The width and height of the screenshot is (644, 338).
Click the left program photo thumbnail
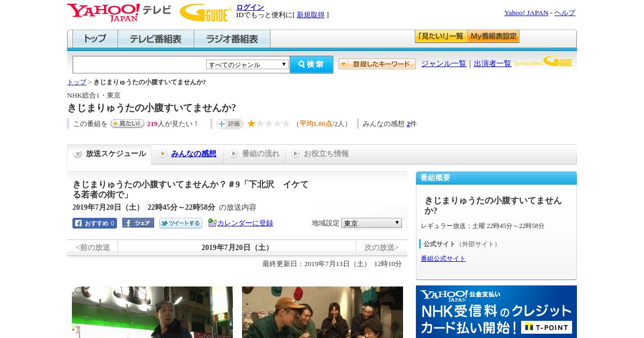pyautogui.click(x=152, y=312)
